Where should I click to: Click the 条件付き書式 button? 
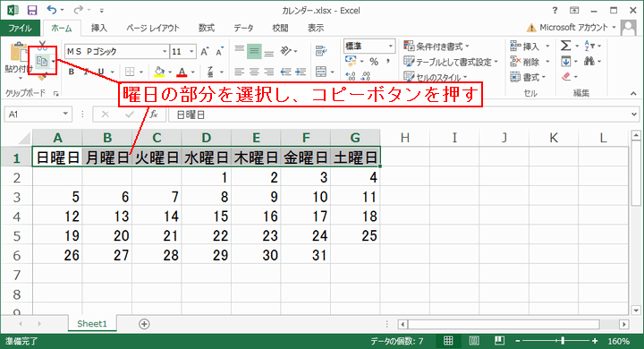click(436, 46)
